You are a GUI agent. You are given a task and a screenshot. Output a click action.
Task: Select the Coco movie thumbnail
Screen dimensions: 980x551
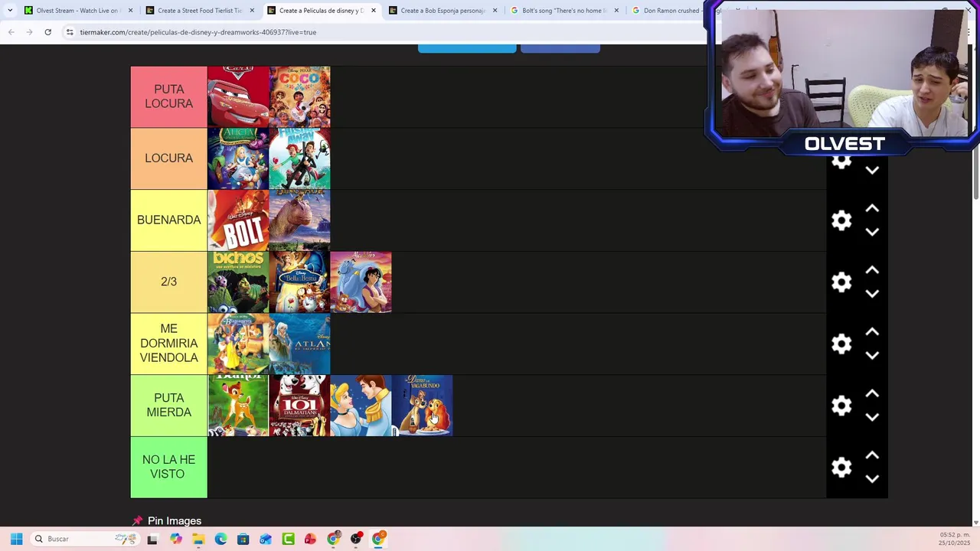tap(299, 96)
